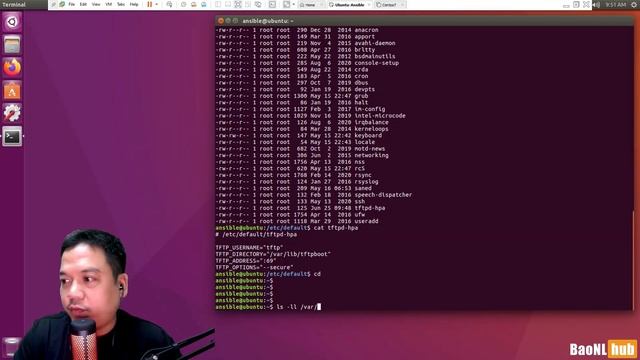640x360 pixels.
Task: Send Ctrl+Alt+Del via VMware toolbar icon
Action: click(169, 4)
